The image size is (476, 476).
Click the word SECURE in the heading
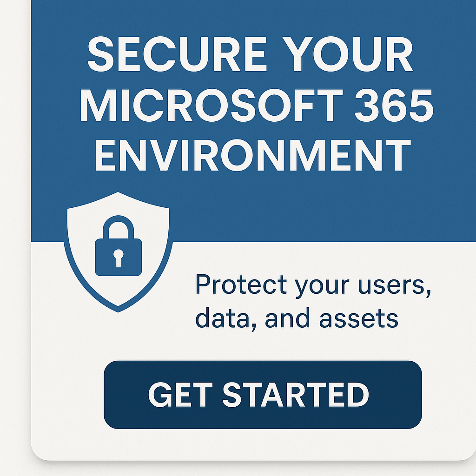click(x=176, y=54)
